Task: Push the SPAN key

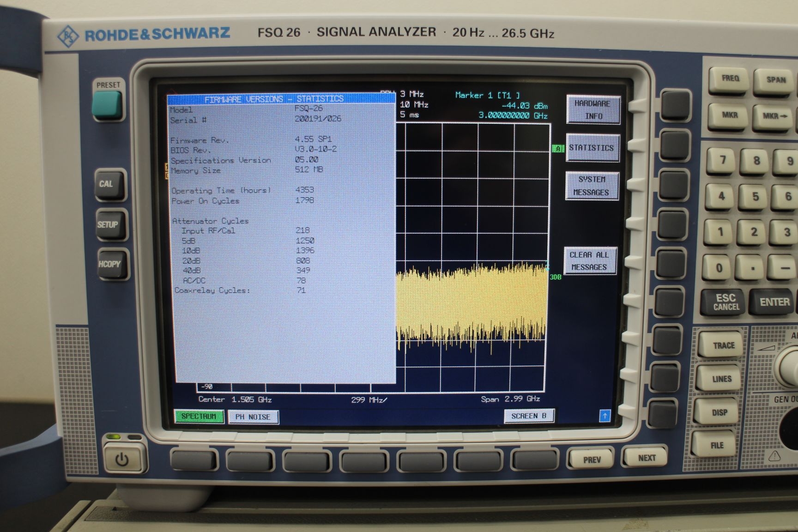Action: [x=775, y=81]
